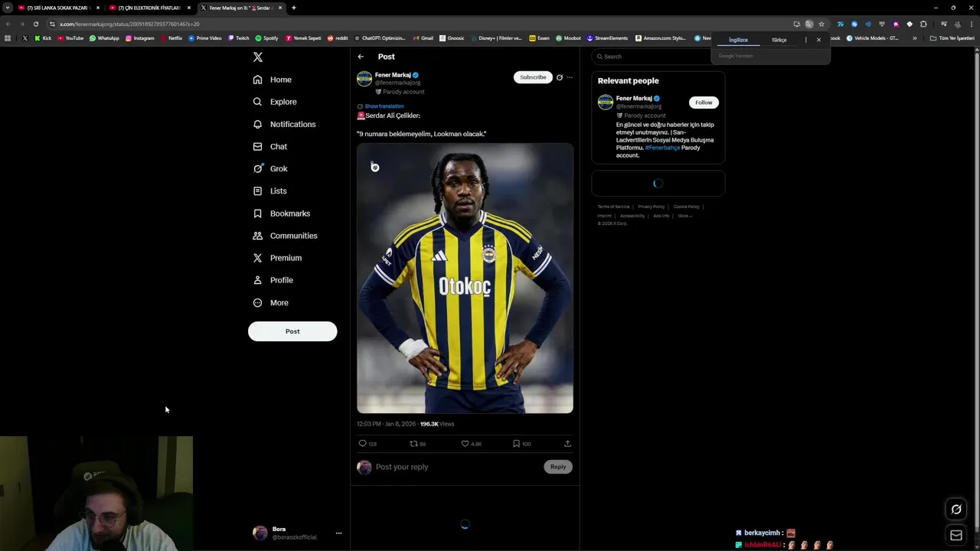Click Show translation link
This screenshot has width=980, height=551.
(x=384, y=106)
